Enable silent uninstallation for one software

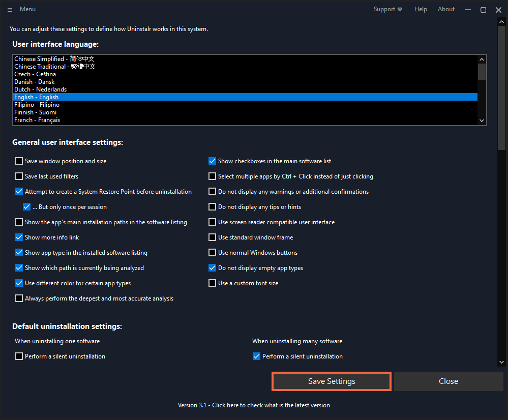(x=19, y=356)
